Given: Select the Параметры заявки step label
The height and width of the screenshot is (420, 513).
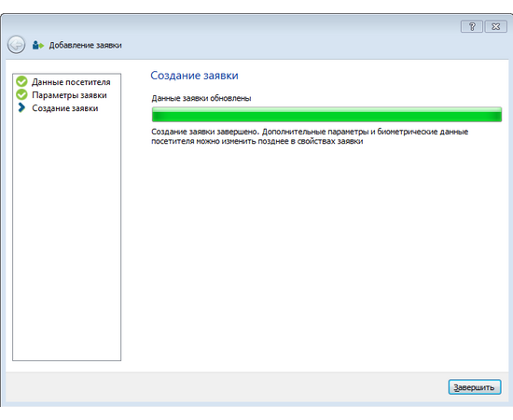Looking at the screenshot, I should 69,95.
